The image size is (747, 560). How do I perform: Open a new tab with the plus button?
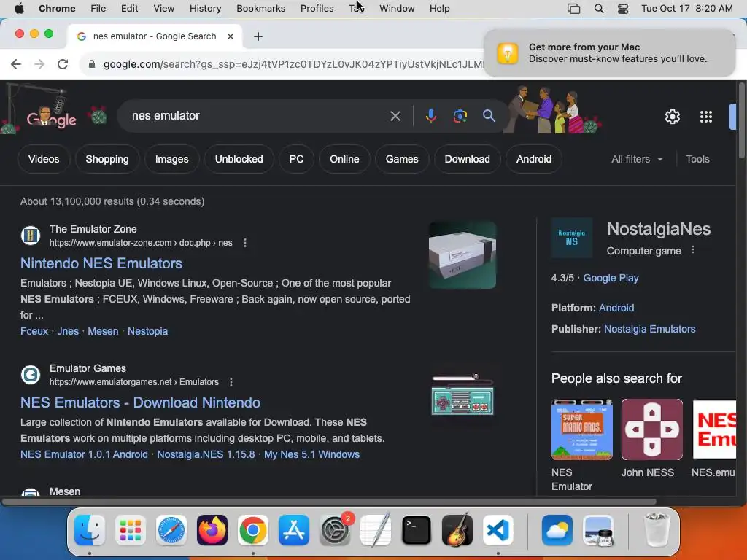click(x=258, y=36)
